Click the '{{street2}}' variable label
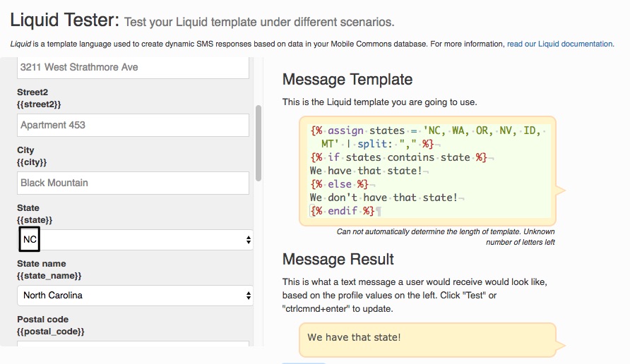The image size is (630, 364). (x=39, y=104)
